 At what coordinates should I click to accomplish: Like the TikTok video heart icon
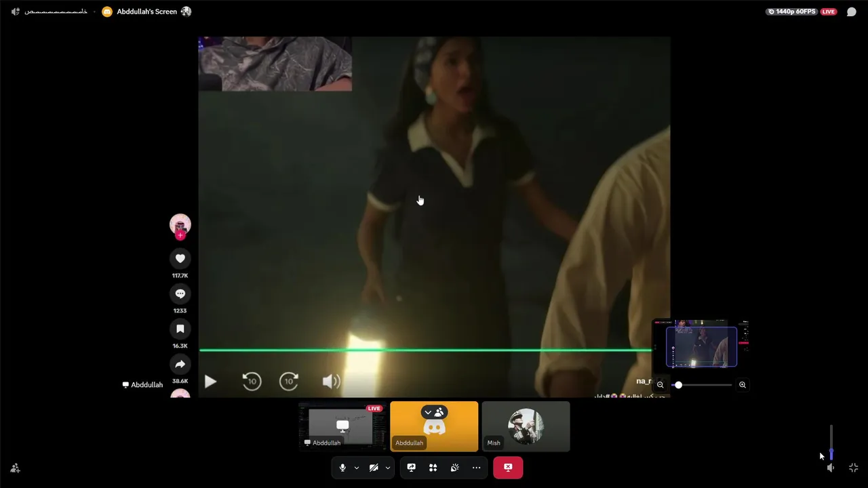(x=180, y=258)
